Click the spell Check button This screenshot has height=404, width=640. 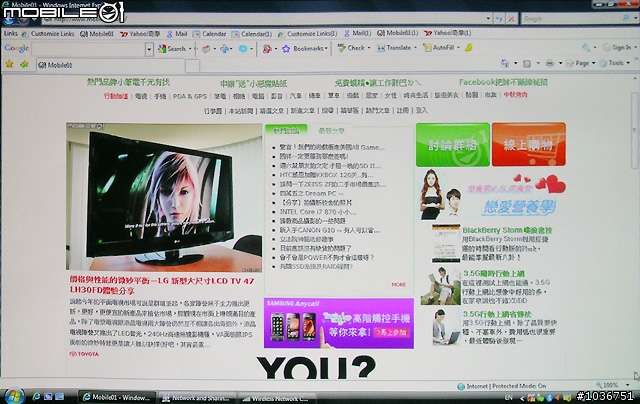click(x=351, y=48)
